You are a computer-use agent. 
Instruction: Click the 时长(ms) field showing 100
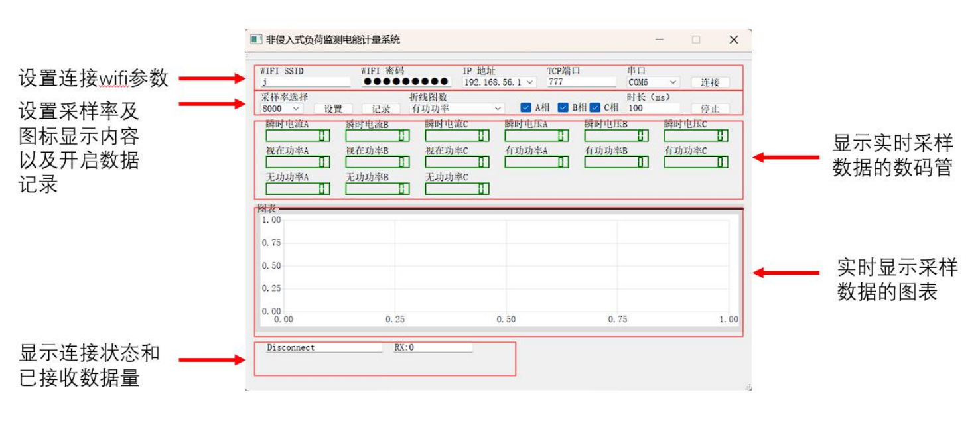(654, 109)
